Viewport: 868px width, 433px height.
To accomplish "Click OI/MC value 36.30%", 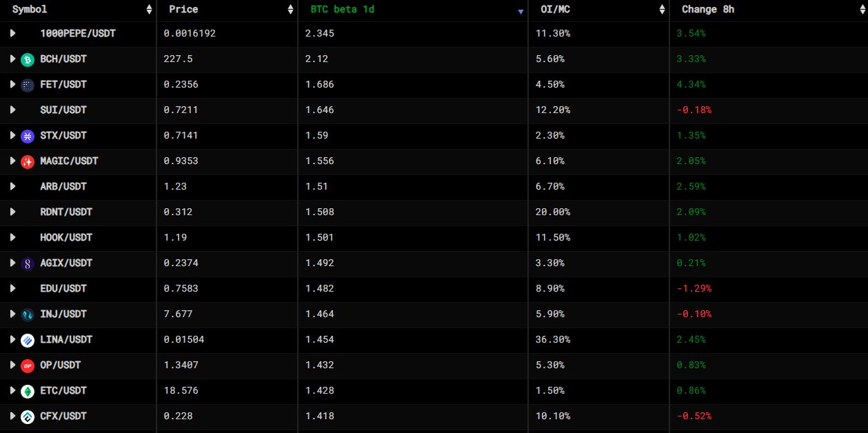I will coord(553,339).
